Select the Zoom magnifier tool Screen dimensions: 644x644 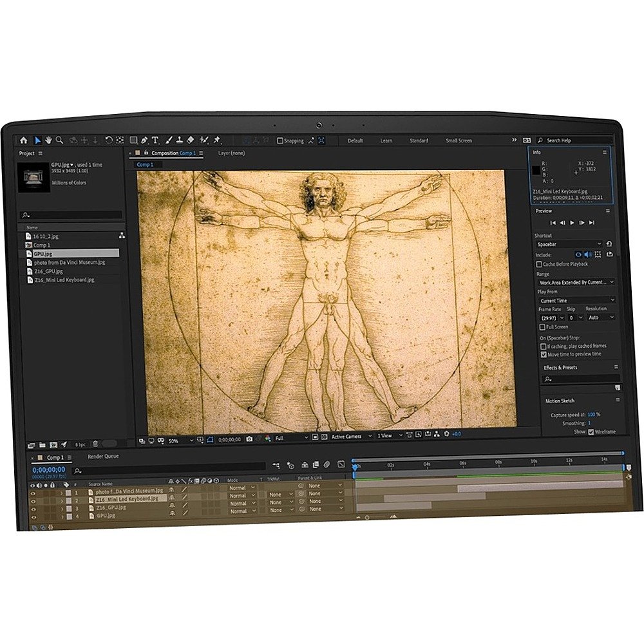click(59, 140)
